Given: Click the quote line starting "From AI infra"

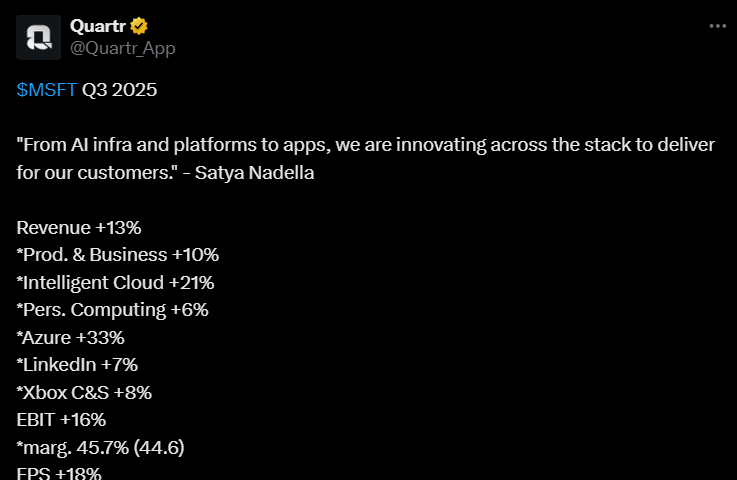Looking at the screenshot, I should (x=366, y=145).
